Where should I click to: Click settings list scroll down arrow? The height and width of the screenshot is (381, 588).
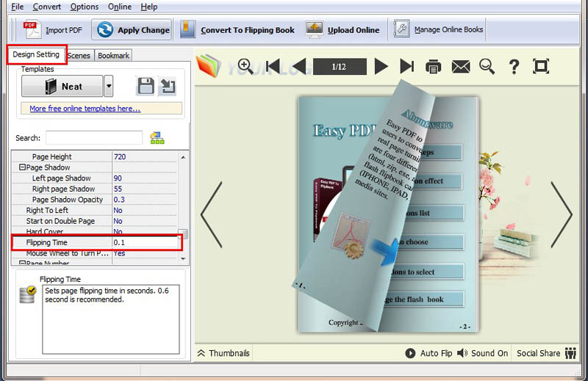183,258
